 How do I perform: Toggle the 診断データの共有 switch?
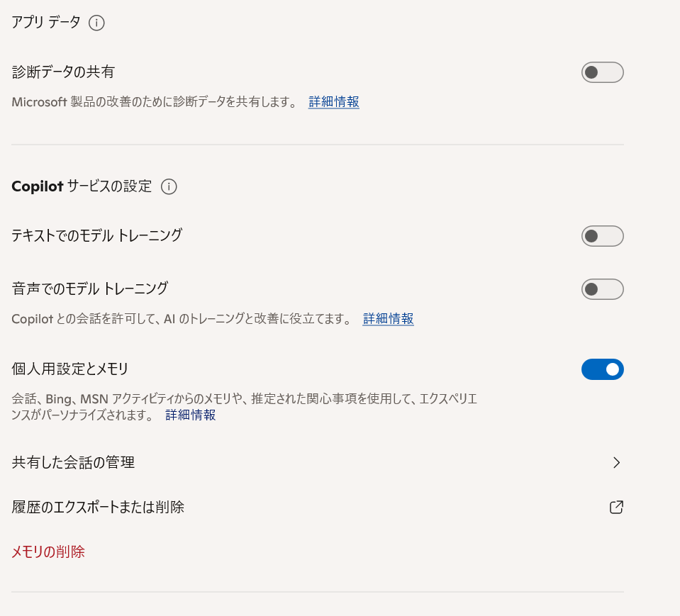[602, 72]
